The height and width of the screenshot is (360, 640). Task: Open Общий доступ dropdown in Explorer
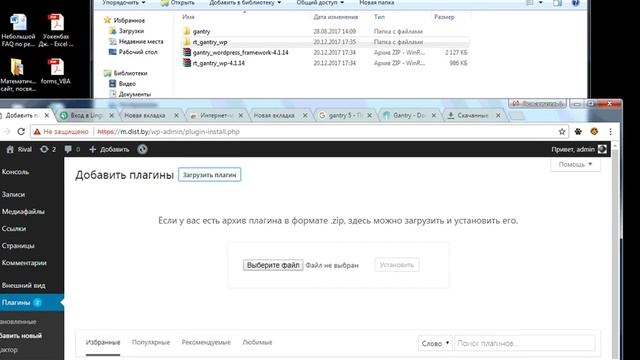click(x=320, y=3)
